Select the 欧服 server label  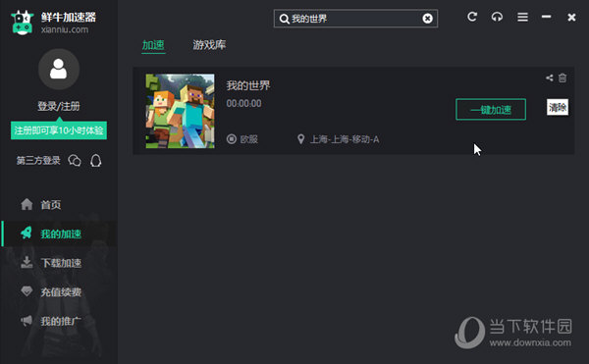pos(248,139)
